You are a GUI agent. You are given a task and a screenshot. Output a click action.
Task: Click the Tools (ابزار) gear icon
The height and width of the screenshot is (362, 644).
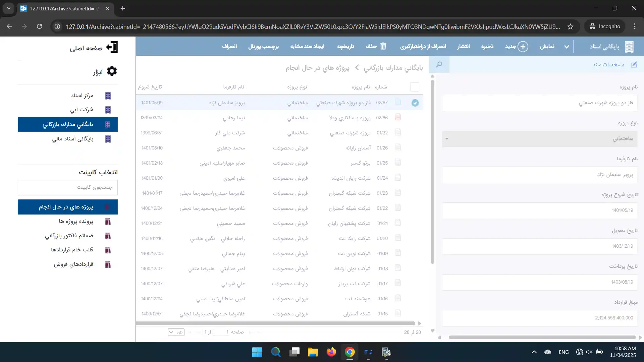click(x=112, y=71)
